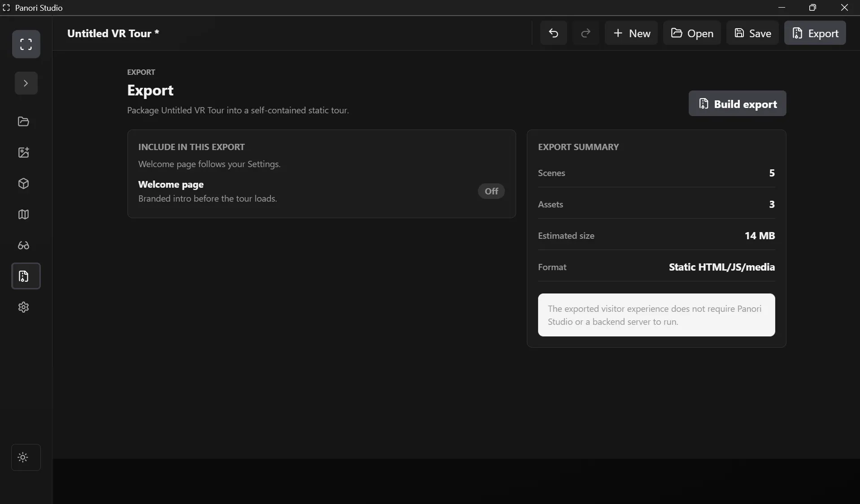Viewport: 860px width, 504px height.
Task: Select the 3D cube sidebar icon
Action: pyautogui.click(x=23, y=183)
